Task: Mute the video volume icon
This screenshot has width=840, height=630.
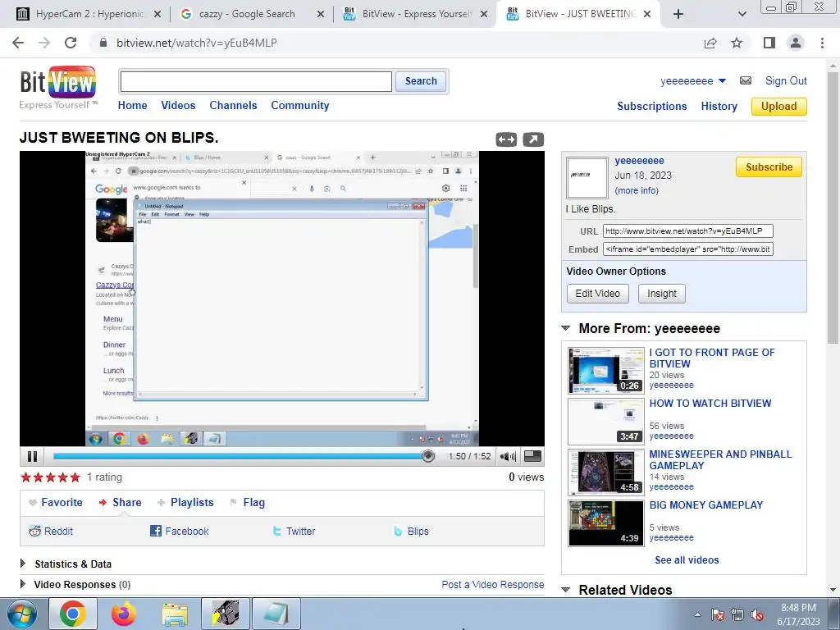Action: 507,456
